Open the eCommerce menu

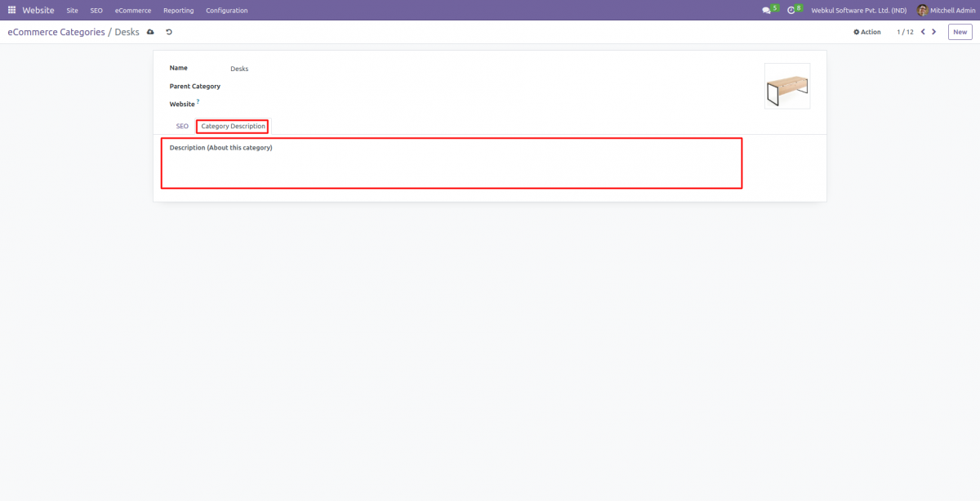coord(132,10)
